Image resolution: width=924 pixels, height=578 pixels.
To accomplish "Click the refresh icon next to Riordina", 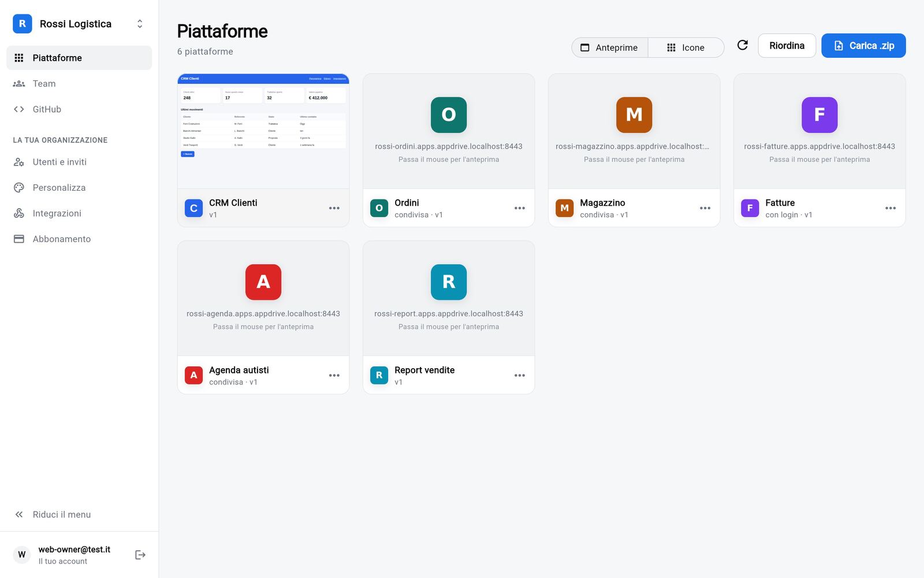I will 743,45.
